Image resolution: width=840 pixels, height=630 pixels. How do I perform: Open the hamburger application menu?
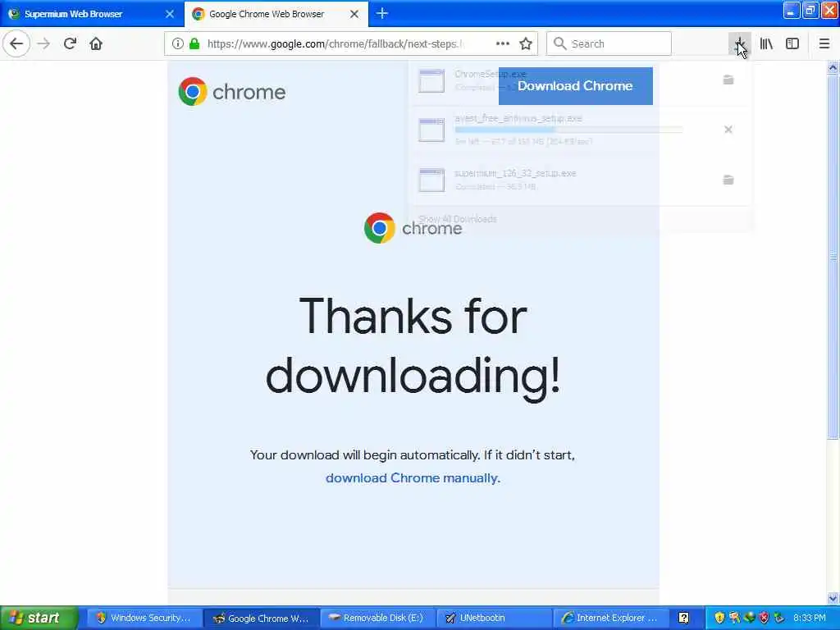(x=824, y=43)
